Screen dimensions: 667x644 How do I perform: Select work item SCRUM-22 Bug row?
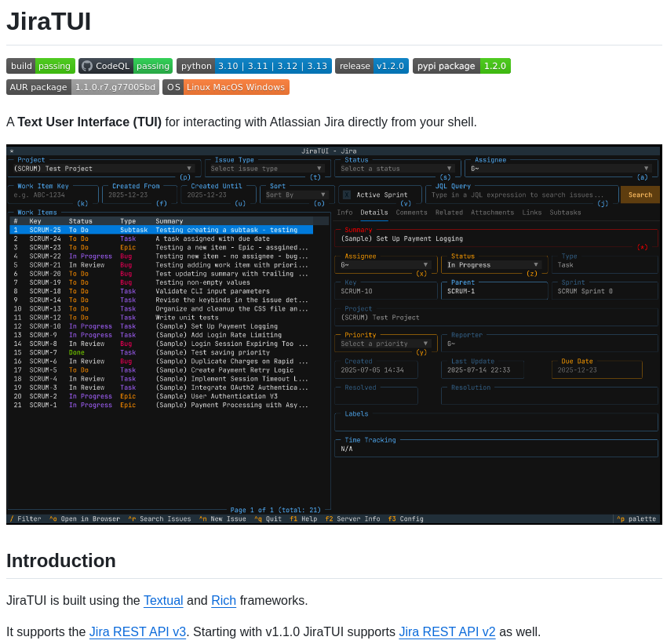161,257
